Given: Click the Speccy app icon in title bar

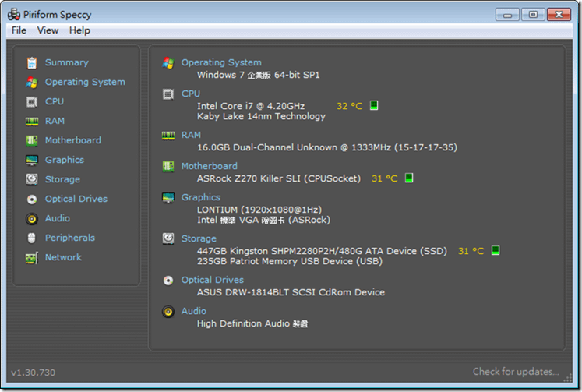Looking at the screenshot, I should 14,15.
